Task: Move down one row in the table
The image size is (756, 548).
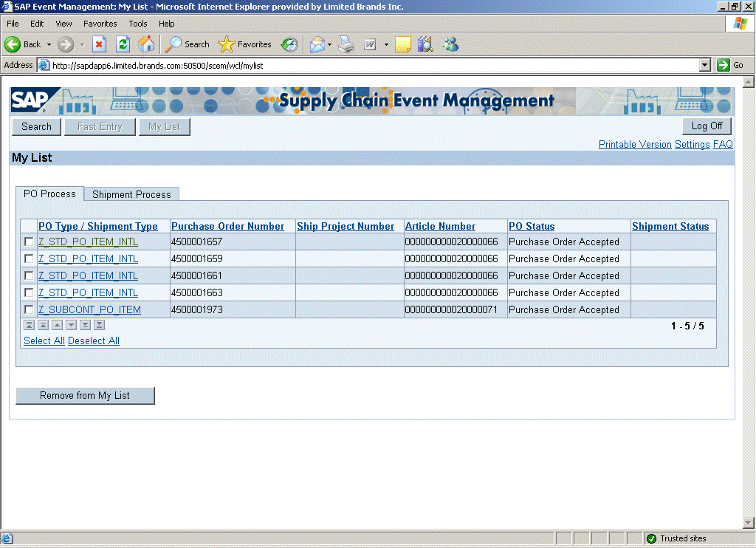Action: point(72,325)
